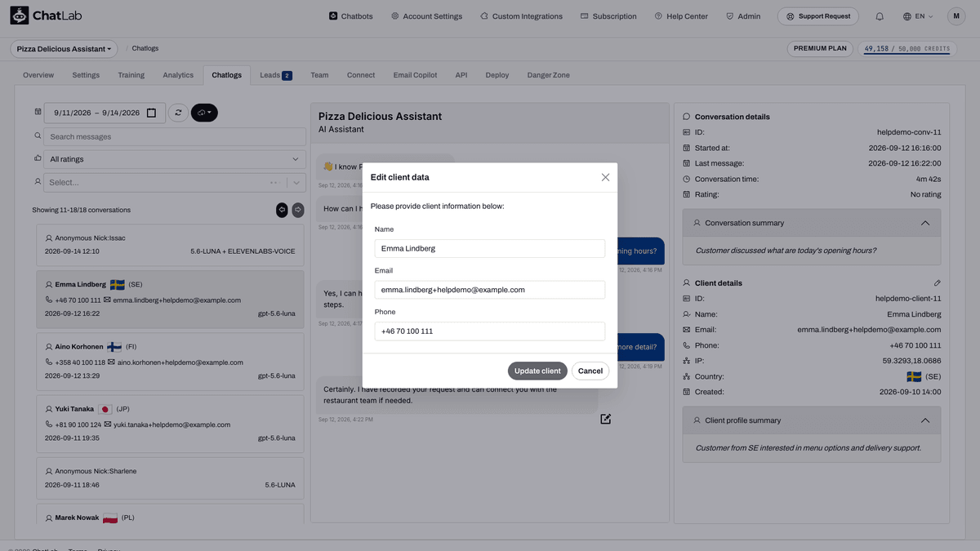Click the magnifier icon beside Search messages
The image size is (980, 551).
click(38, 136)
